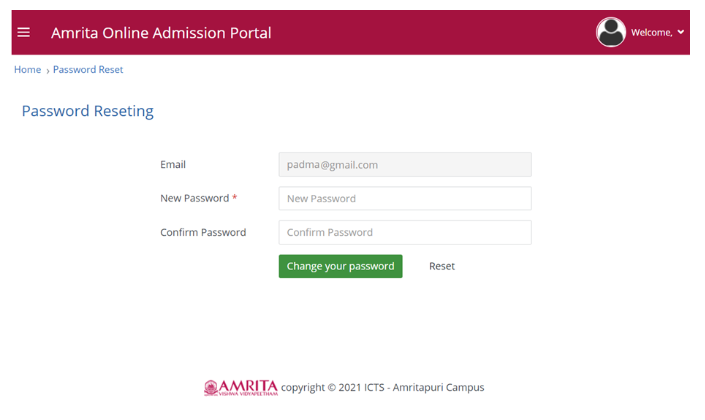
Task: Click the copyright 2021 ICTS footer text
Action: point(383,388)
